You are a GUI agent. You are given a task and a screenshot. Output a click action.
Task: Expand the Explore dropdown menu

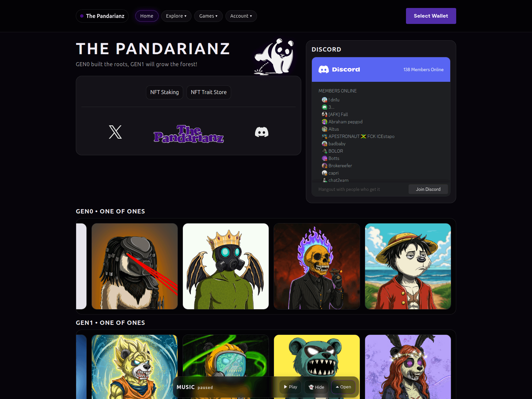[x=176, y=16]
